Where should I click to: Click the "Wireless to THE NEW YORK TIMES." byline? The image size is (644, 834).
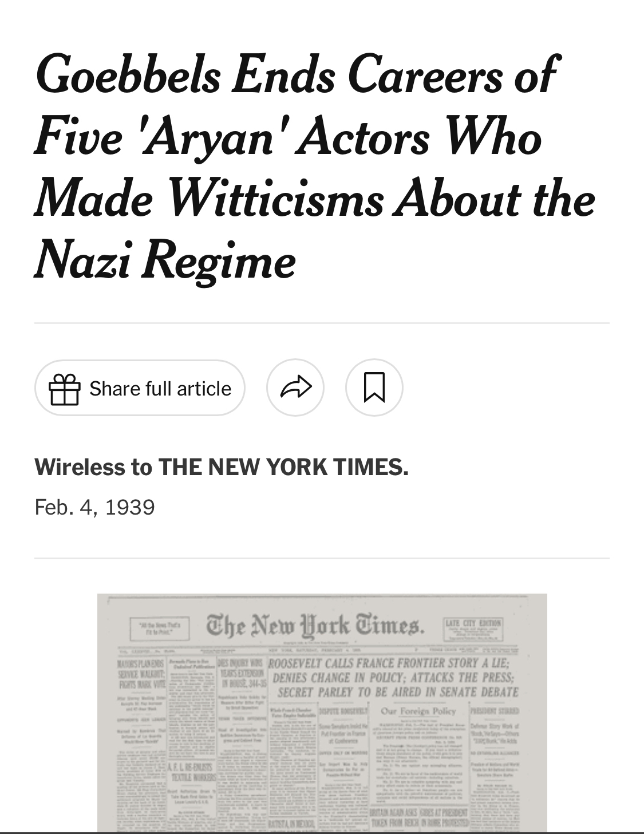coord(222,467)
